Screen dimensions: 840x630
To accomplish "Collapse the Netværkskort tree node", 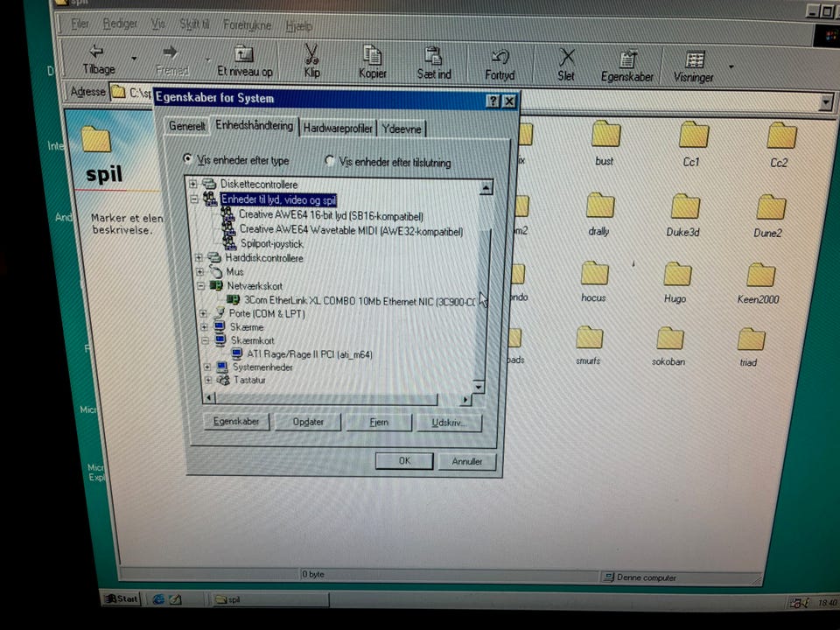I will [201, 285].
